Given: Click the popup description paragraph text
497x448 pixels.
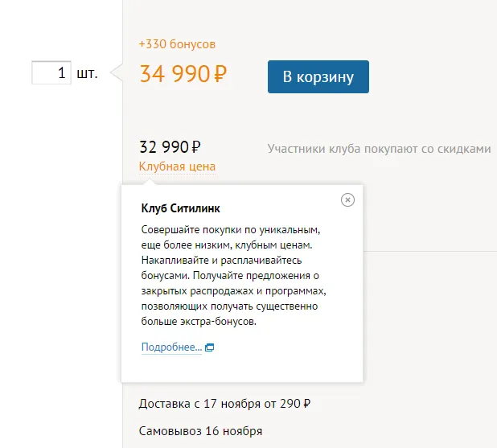Looking at the screenshot, I should tap(233, 276).
